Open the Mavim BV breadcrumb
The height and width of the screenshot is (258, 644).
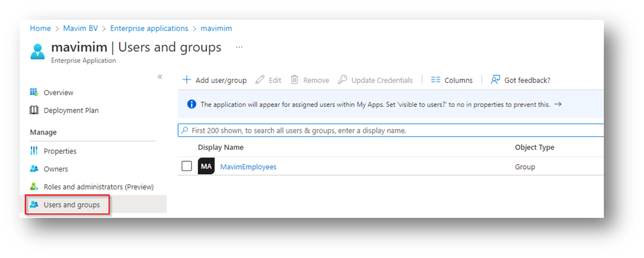point(80,28)
